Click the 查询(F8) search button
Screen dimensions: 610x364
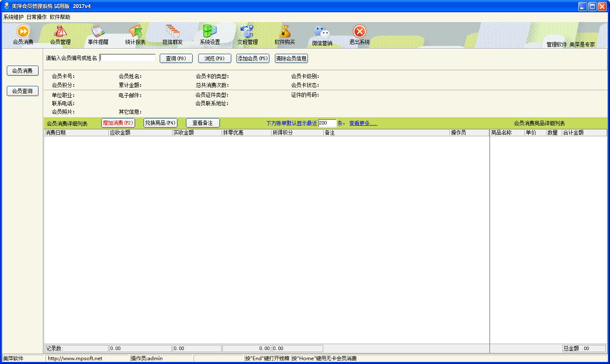(175, 58)
